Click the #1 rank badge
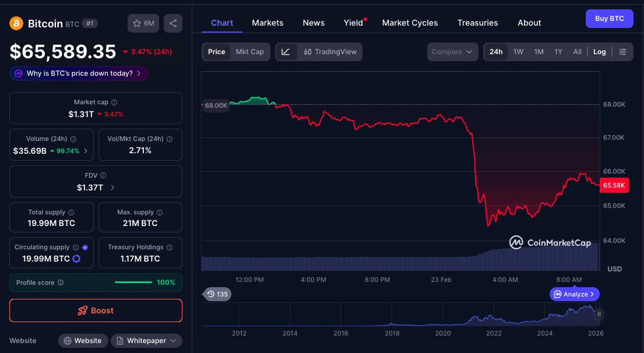644x353 pixels. (x=90, y=23)
